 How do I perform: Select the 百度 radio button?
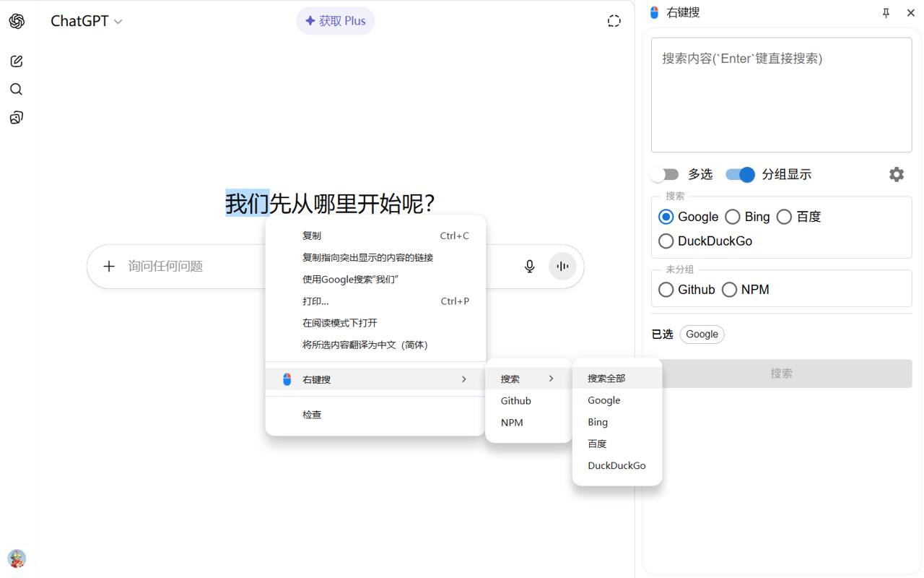785,217
